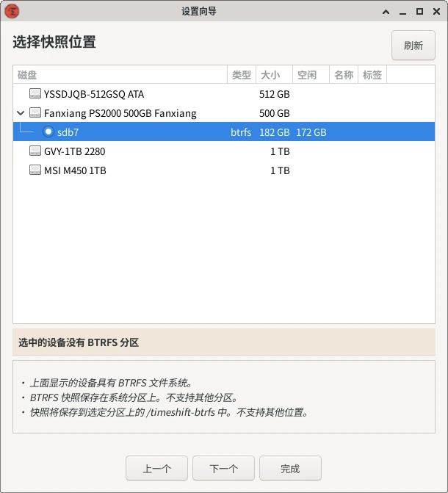Screen dimensions: 448x493
Task: Open the window menu arrow in title bar
Action: pos(385,11)
